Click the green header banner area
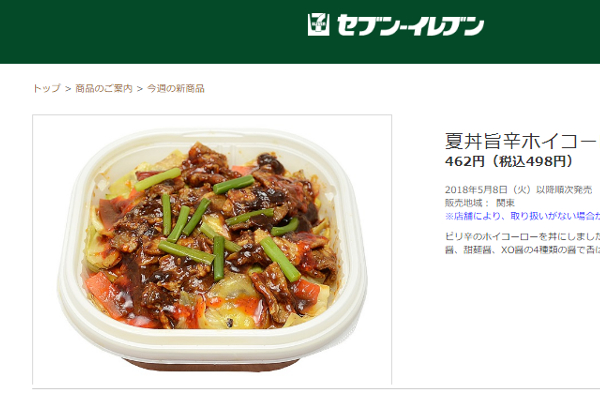 [x=300, y=32]
